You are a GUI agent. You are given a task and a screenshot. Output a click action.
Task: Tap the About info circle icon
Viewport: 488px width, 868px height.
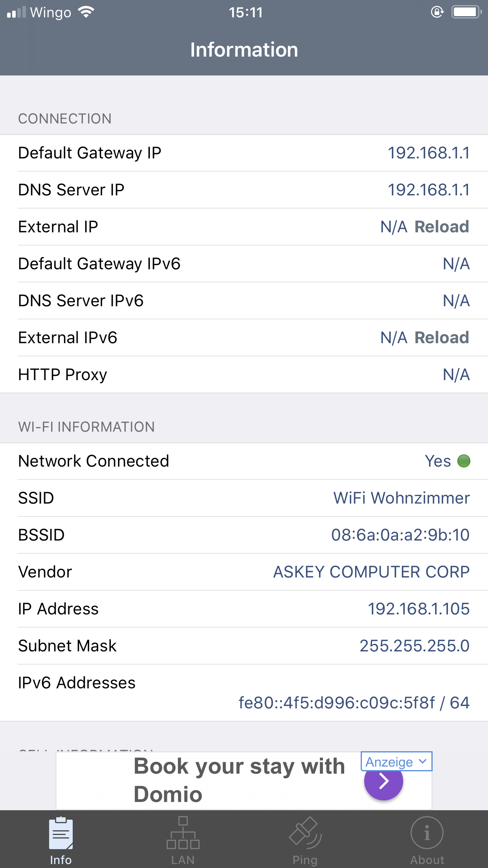pos(427,833)
